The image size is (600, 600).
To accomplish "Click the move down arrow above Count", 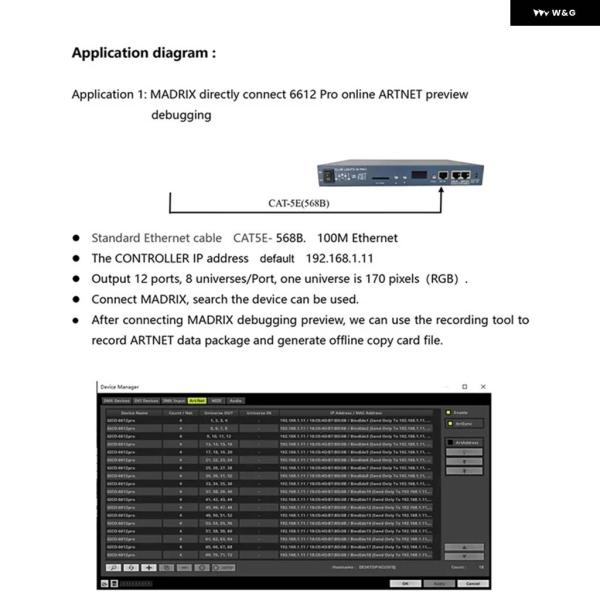I will click(463, 556).
